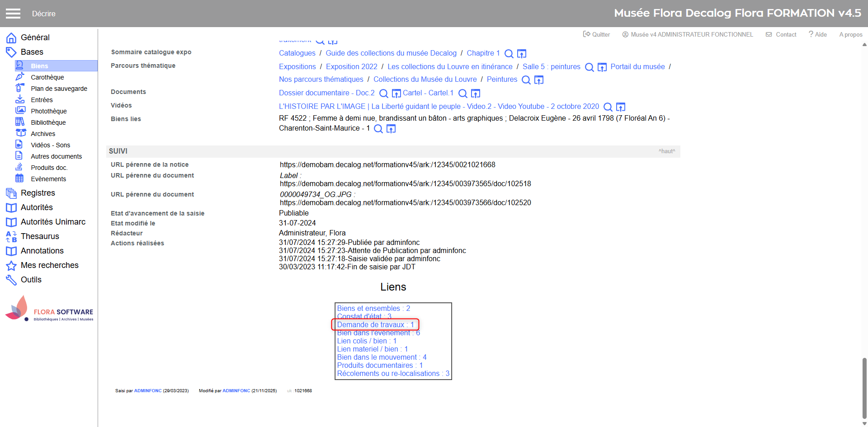Click open icon beside Salle 5 : peintures
Image resolution: width=868 pixels, height=427 pixels.
coord(602,67)
